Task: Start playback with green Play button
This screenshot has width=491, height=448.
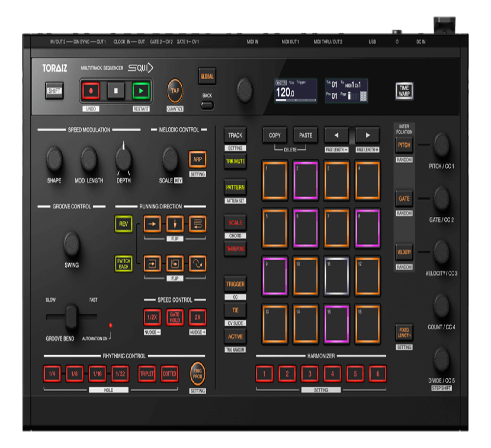Action: 141,91
